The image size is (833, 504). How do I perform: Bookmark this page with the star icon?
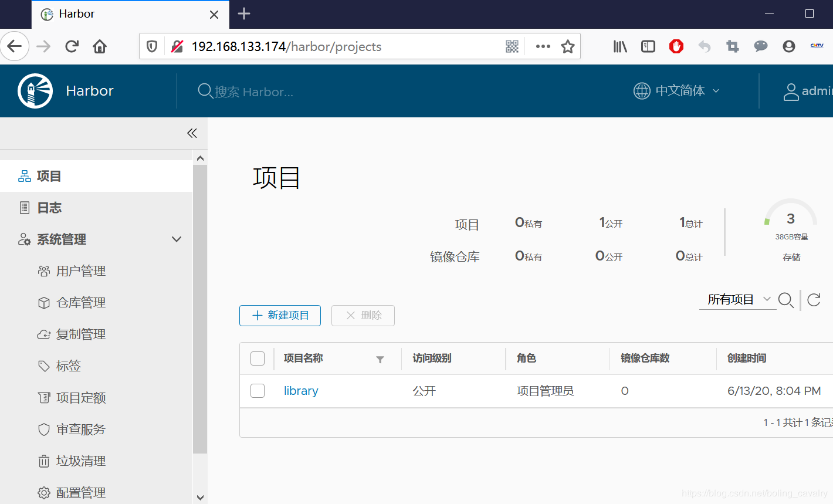567,46
